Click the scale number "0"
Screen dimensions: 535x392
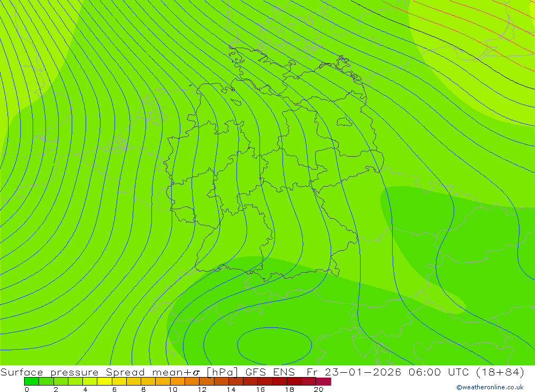27,389
